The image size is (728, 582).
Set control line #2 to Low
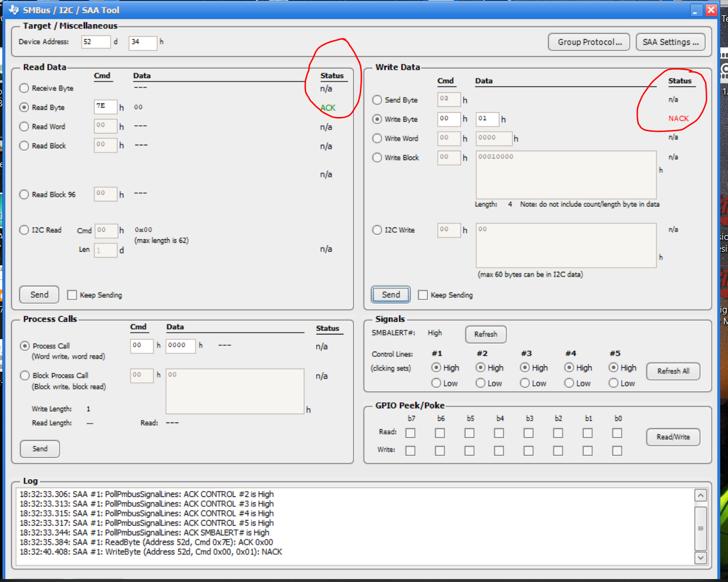pyautogui.click(x=480, y=383)
